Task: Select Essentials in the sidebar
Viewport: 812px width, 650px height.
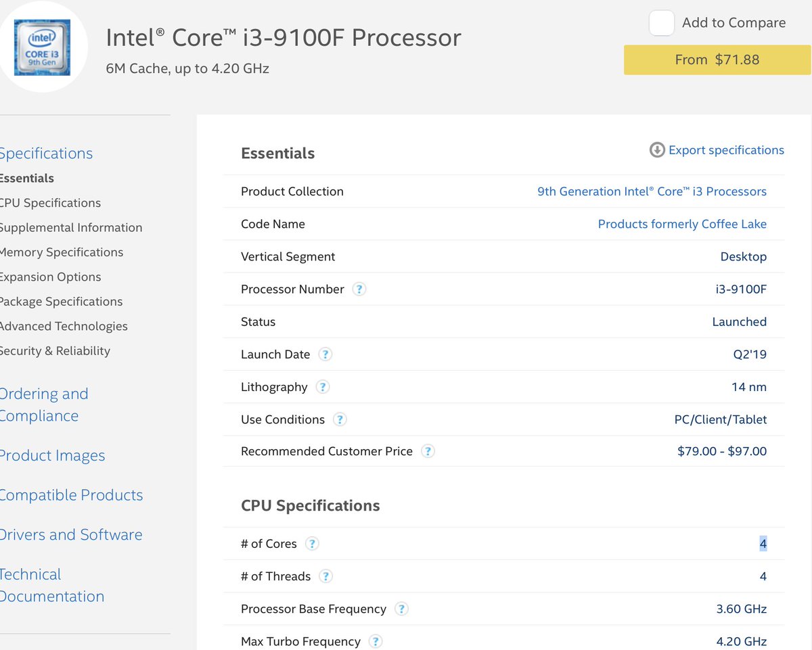Action: point(27,179)
